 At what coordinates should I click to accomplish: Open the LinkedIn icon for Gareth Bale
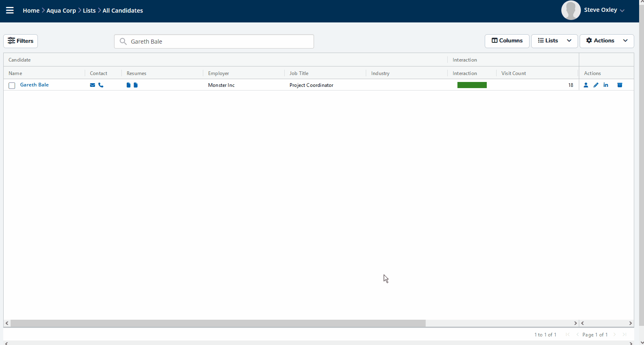pyautogui.click(x=606, y=85)
